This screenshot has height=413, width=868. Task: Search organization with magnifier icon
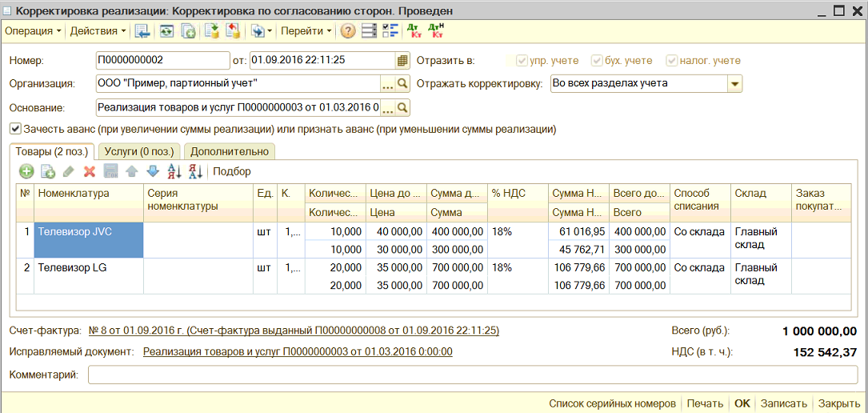pyautogui.click(x=403, y=83)
